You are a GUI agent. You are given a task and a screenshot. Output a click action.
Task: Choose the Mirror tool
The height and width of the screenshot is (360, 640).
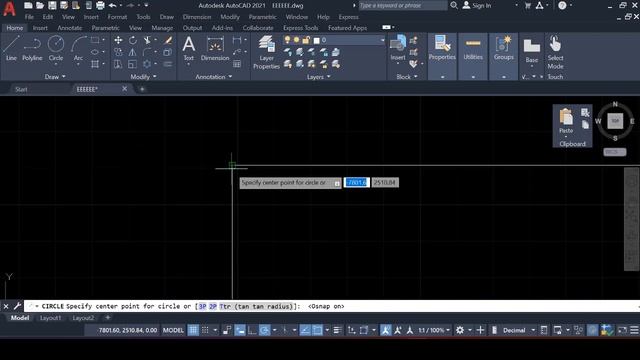[x=133, y=52]
